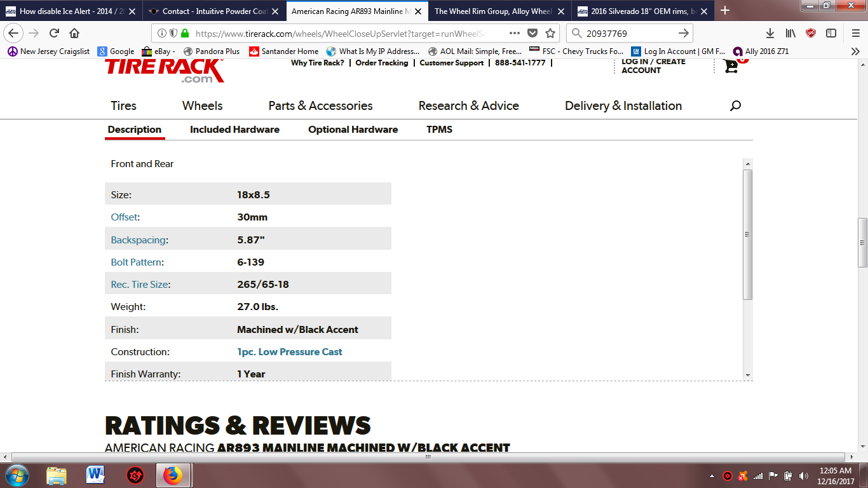Select the Included Hardware tab

234,130
